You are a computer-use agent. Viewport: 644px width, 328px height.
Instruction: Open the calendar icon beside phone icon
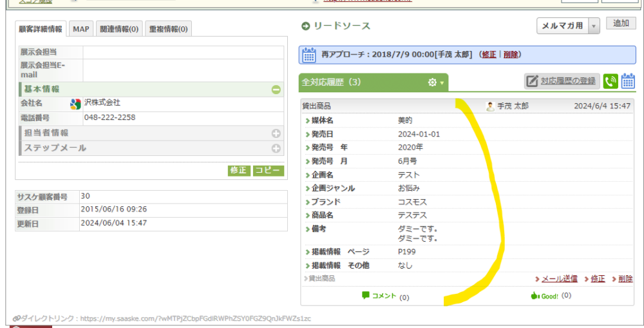[x=628, y=81]
